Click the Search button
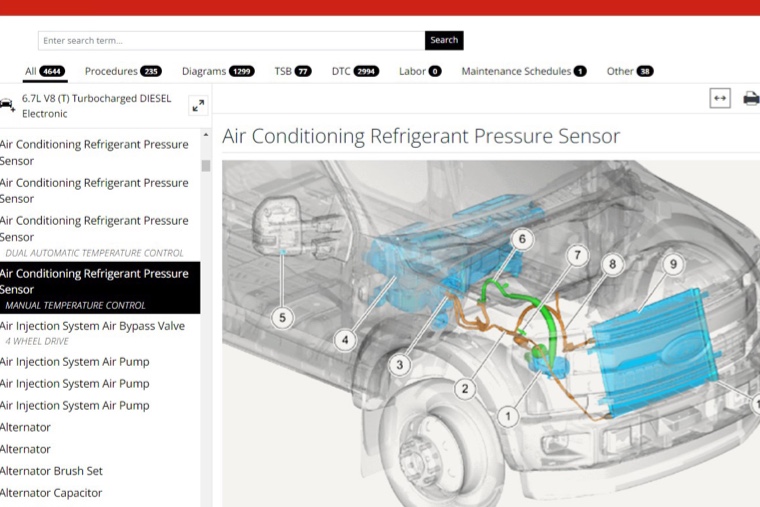Image resolution: width=760 pixels, height=507 pixels. point(444,40)
